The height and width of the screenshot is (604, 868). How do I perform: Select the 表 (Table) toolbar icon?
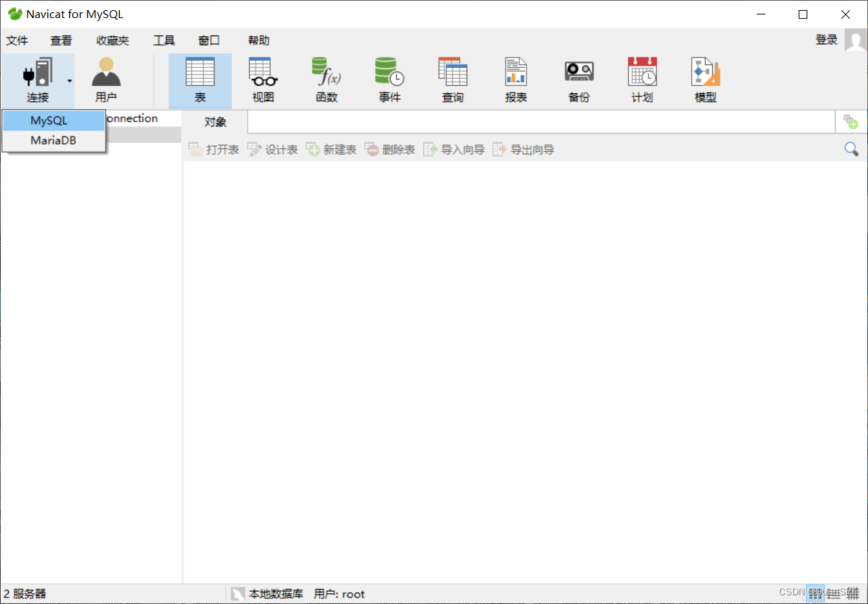coord(200,80)
